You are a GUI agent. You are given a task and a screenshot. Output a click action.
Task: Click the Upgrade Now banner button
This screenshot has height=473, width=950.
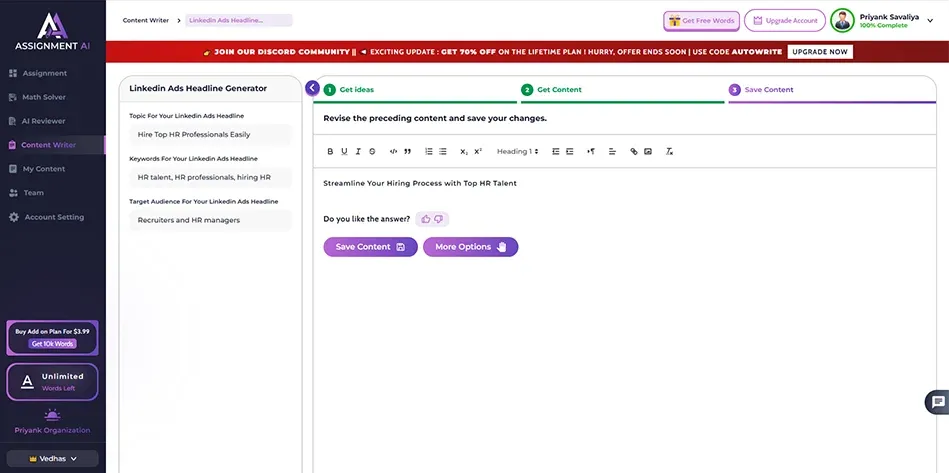point(820,52)
